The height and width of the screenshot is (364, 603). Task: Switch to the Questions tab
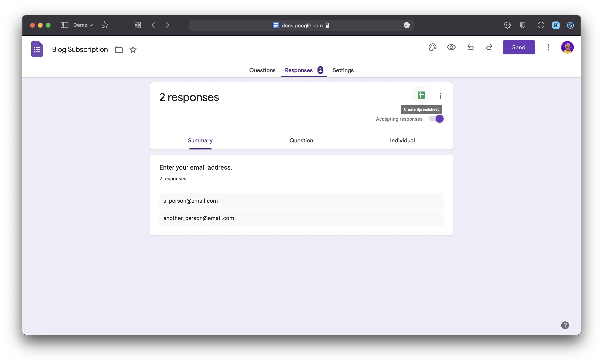[262, 70]
